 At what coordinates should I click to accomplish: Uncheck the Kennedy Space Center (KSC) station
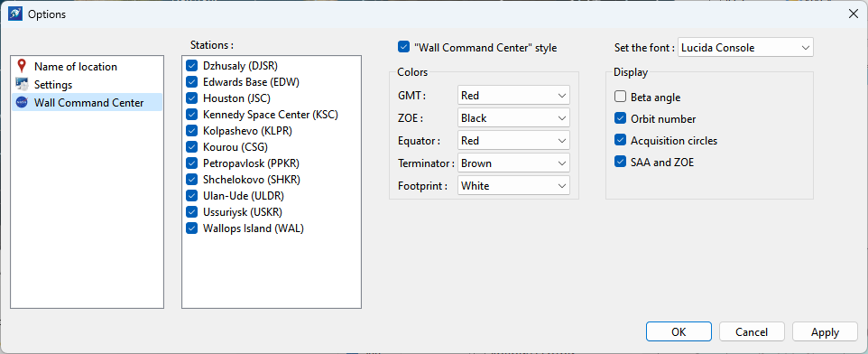click(192, 115)
